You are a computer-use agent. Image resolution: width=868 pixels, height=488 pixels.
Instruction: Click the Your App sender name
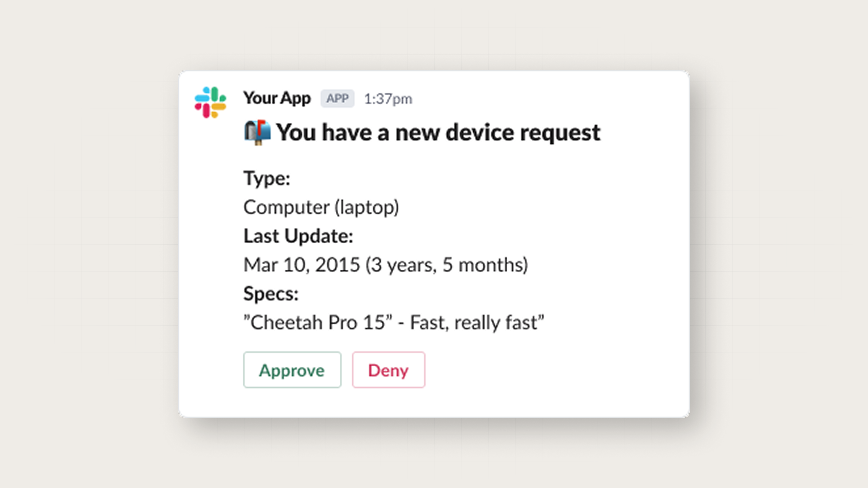tap(277, 98)
